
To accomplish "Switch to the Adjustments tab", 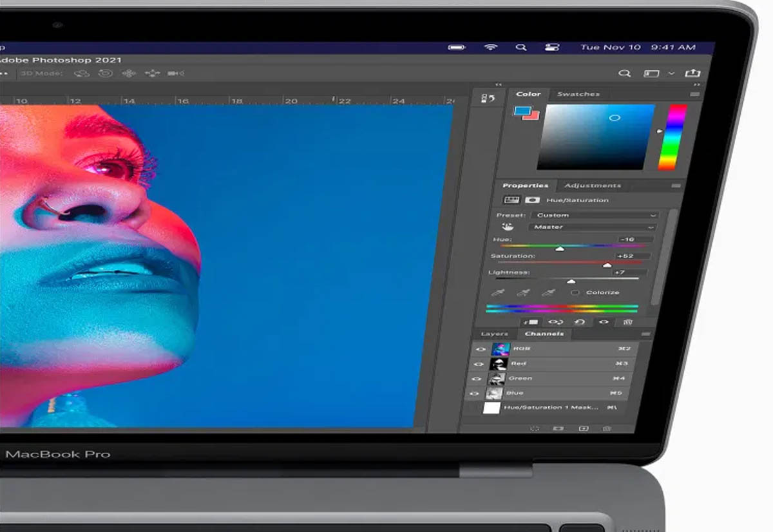I will tap(593, 185).
